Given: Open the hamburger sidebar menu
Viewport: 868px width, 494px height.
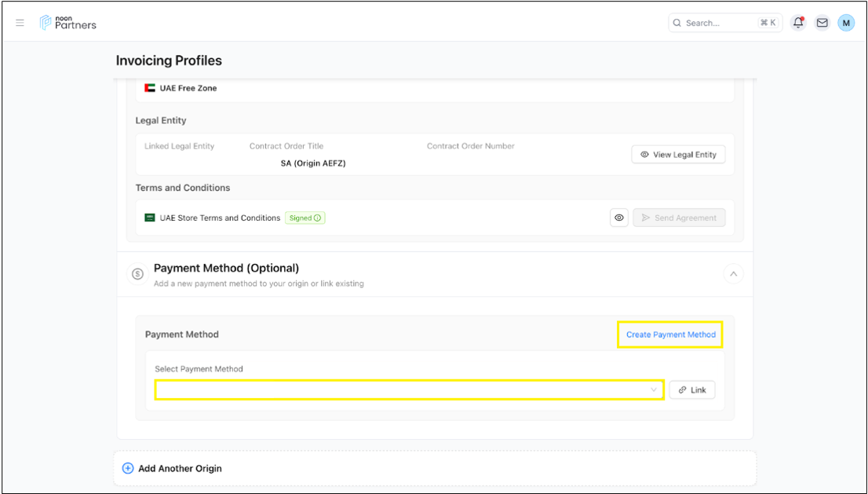Looking at the screenshot, I should point(20,23).
